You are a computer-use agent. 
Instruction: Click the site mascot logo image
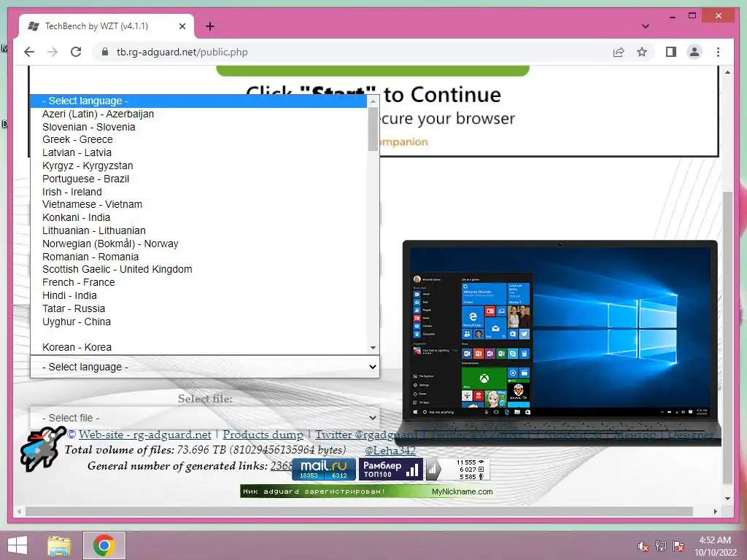pos(42,448)
